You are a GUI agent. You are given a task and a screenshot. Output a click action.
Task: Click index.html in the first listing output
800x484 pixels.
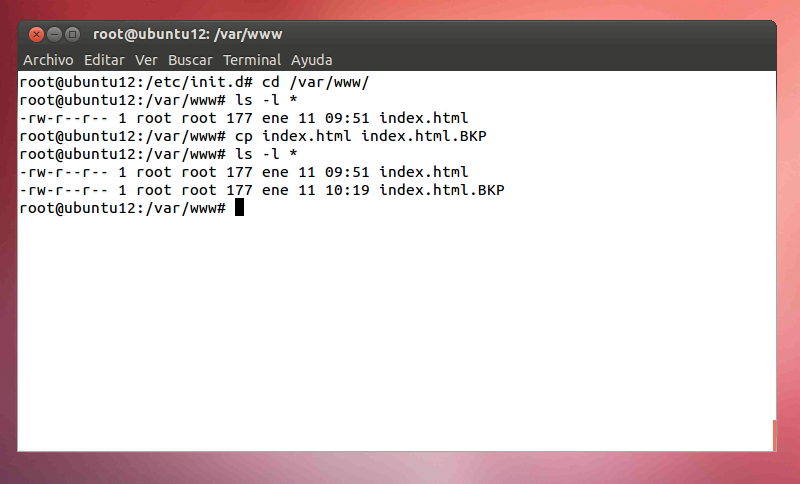(x=424, y=118)
